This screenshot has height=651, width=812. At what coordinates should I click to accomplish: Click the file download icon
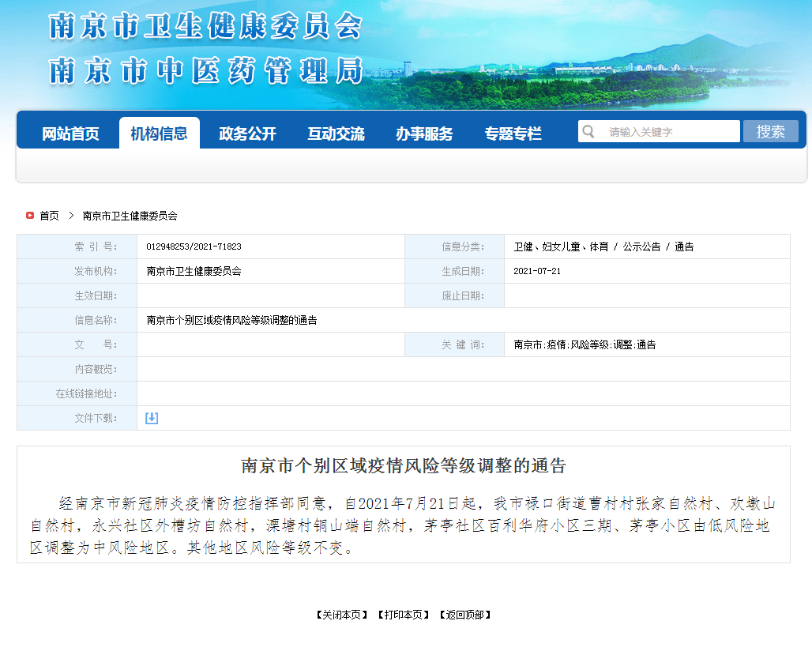151,418
